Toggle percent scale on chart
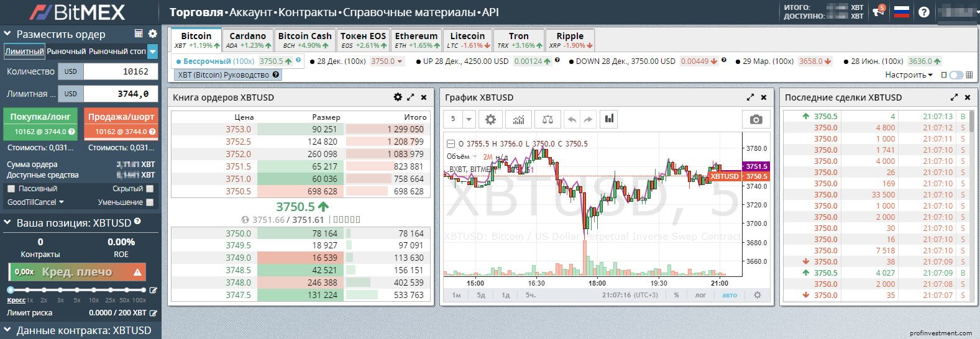This screenshot has width=980, height=339. pyautogui.click(x=677, y=295)
